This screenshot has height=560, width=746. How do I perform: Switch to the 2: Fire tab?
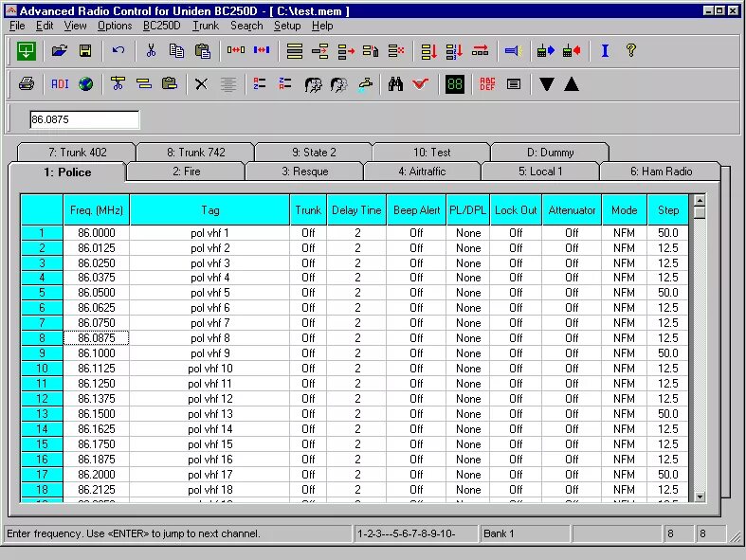186,172
